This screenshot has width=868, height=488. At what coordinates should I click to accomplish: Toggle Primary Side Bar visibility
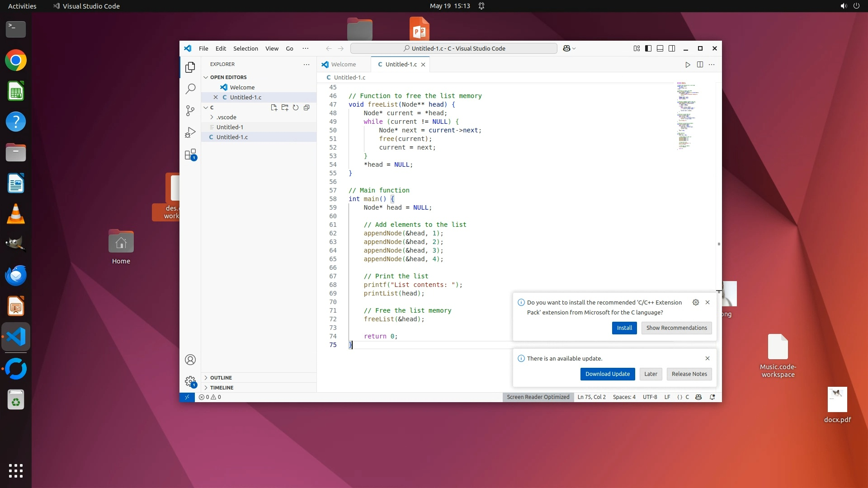pos(648,48)
